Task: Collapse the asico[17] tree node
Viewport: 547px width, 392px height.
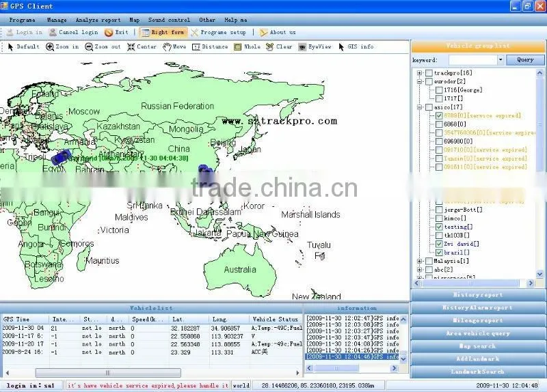Action: [x=420, y=107]
